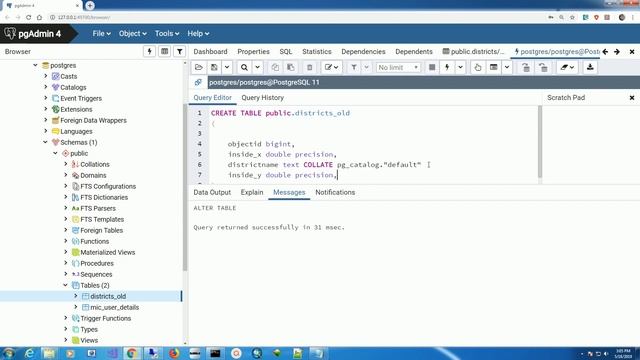640x360 pixels.
Task: Open the Help menu
Action: (x=198, y=33)
